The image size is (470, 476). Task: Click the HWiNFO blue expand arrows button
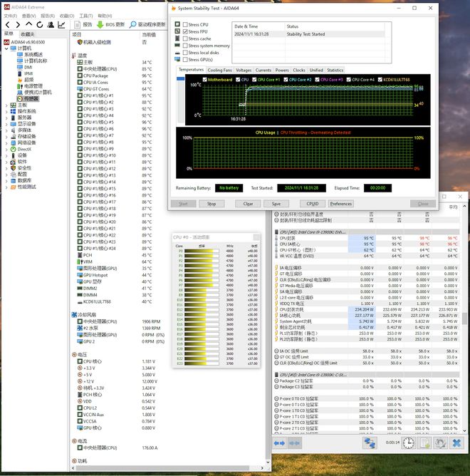pyautogui.click(x=279, y=443)
